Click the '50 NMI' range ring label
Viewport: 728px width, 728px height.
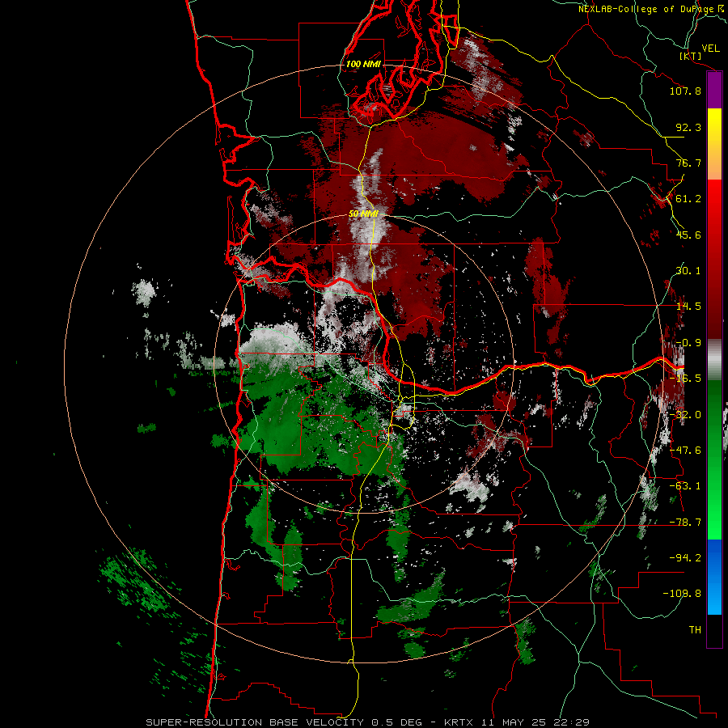pyautogui.click(x=363, y=214)
